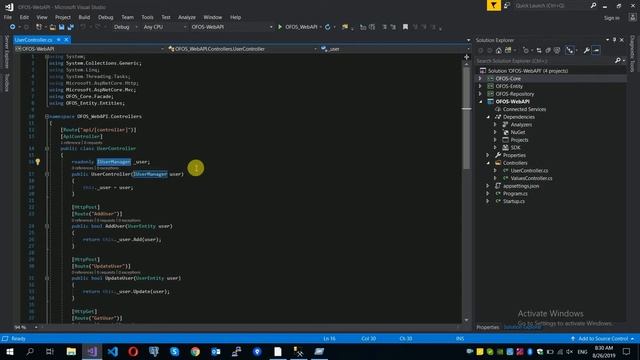Select appsettings.json file
The image size is (640, 360).
coord(521,186)
